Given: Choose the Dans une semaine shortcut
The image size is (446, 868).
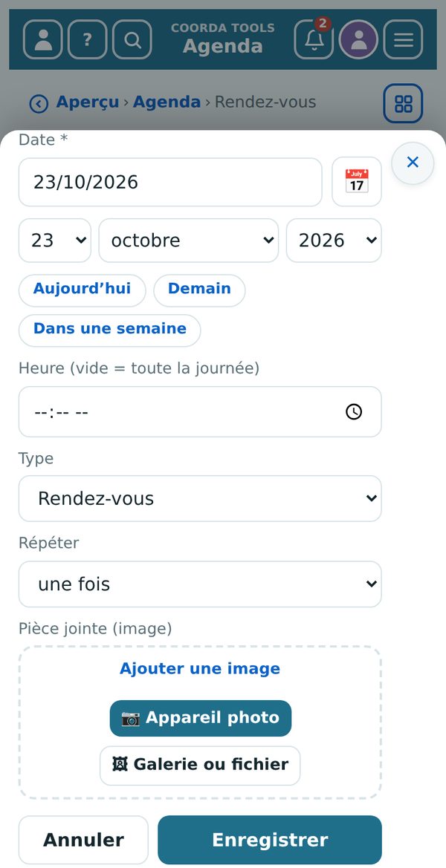Looking at the screenshot, I should click(110, 330).
